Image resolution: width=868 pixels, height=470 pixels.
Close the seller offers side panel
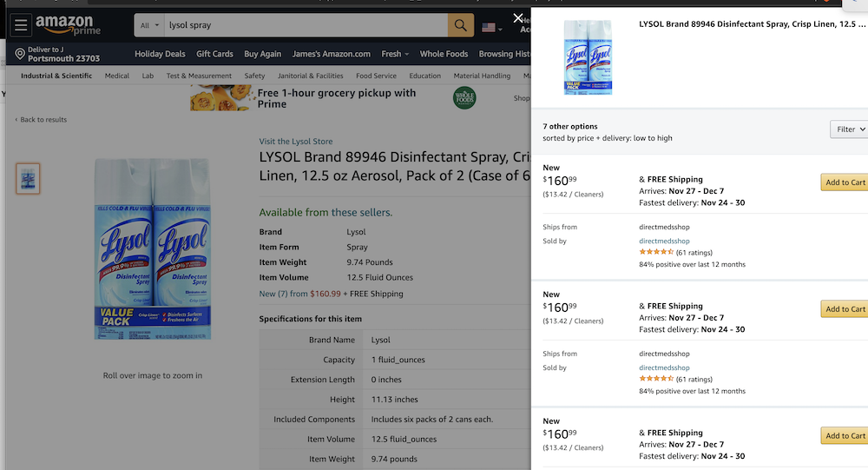[518, 17]
